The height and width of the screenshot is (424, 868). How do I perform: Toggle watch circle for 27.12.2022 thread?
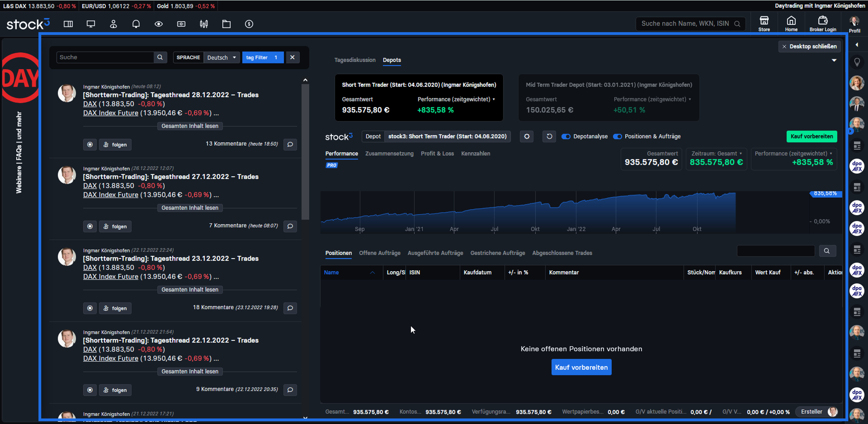pos(90,227)
